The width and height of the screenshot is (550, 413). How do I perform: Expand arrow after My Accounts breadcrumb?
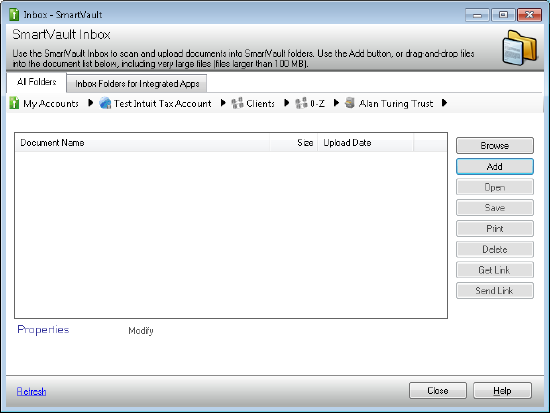(90, 103)
